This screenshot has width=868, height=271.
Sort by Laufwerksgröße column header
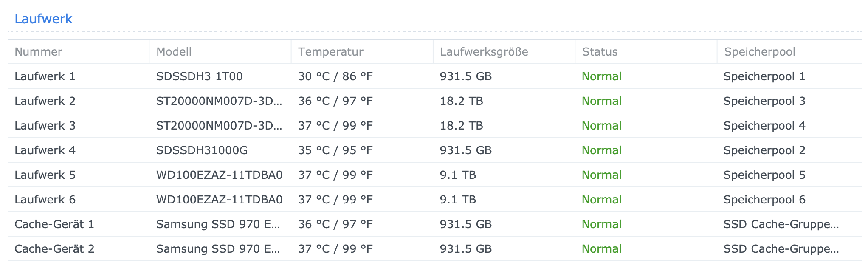[x=485, y=52]
